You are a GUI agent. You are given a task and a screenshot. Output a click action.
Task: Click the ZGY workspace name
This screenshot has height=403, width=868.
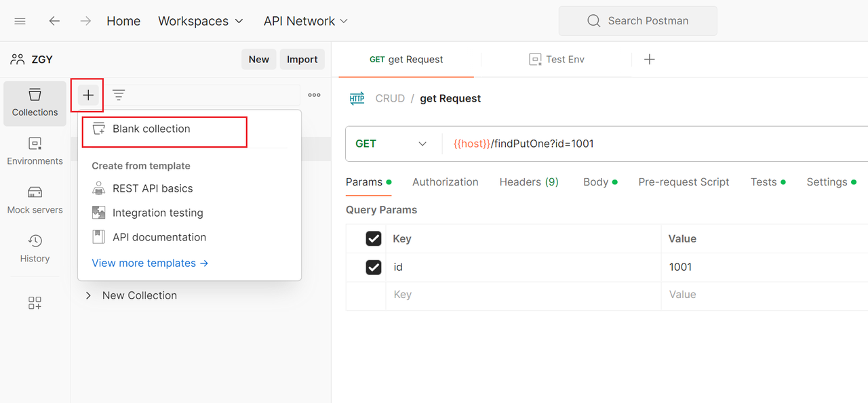pyautogui.click(x=42, y=60)
